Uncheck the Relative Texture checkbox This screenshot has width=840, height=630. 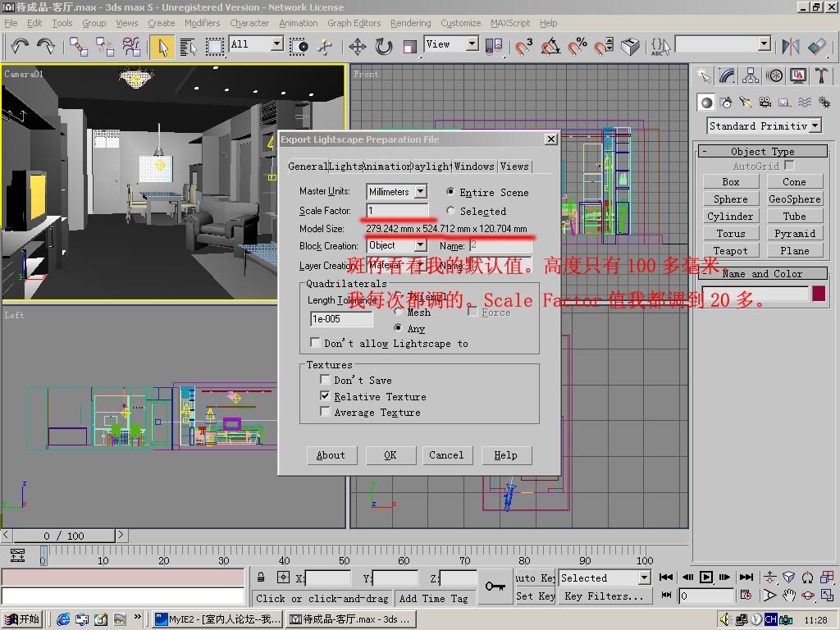pyautogui.click(x=326, y=396)
